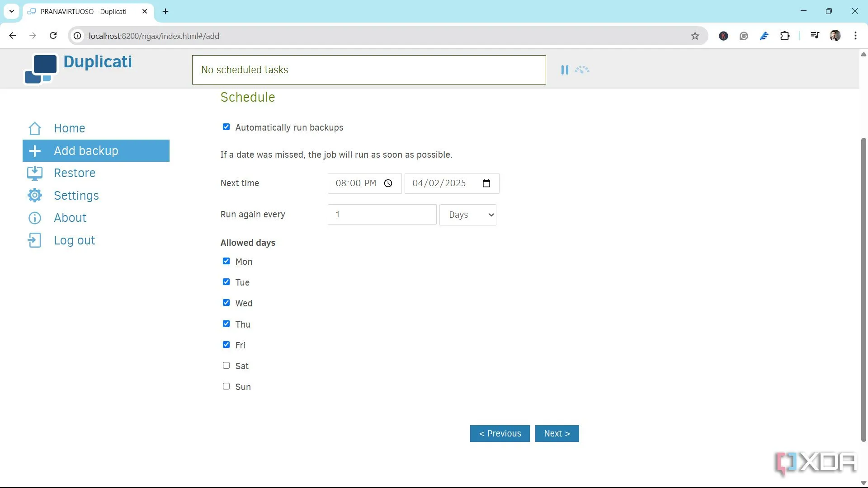Click the Restore sidebar icon
Viewport: 868px width, 488px height.
35,173
